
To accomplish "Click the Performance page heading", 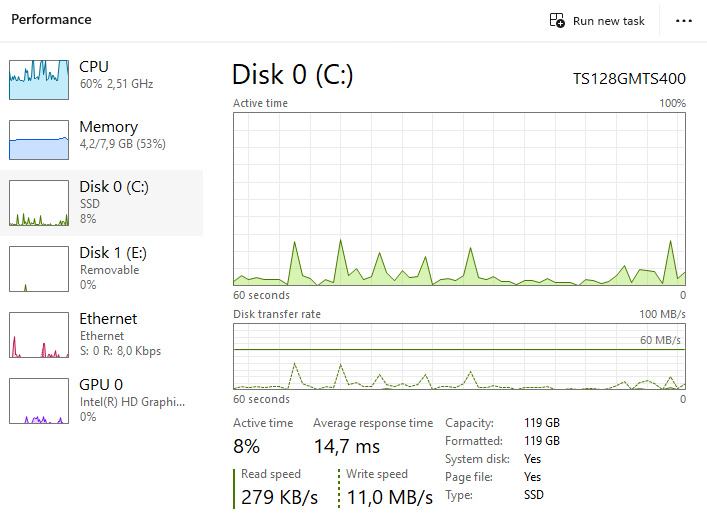I will pyautogui.click(x=51, y=19).
